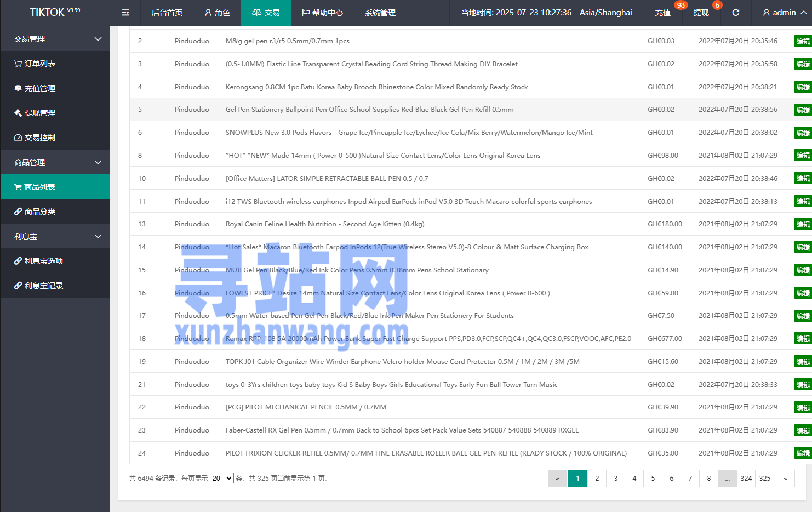Edit the Remax RPP-108 Power Bank row
This screenshot has height=512, width=812.
(x=803, y=339)
